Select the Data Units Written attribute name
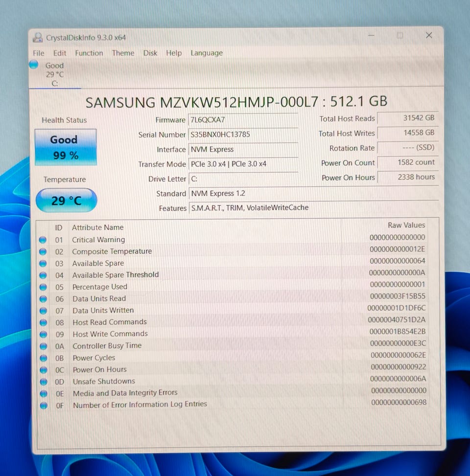 (103, 310)
